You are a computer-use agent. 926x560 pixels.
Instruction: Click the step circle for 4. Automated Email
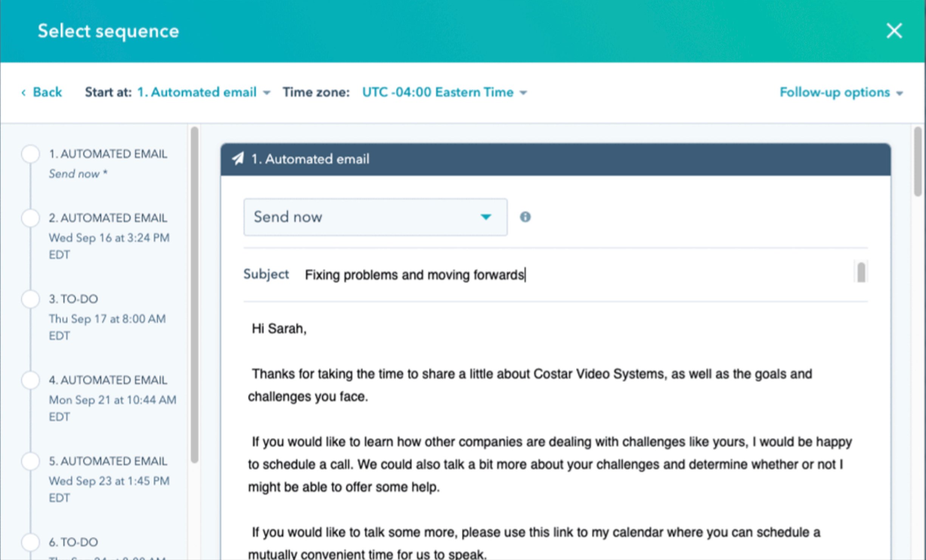(31, 381)
